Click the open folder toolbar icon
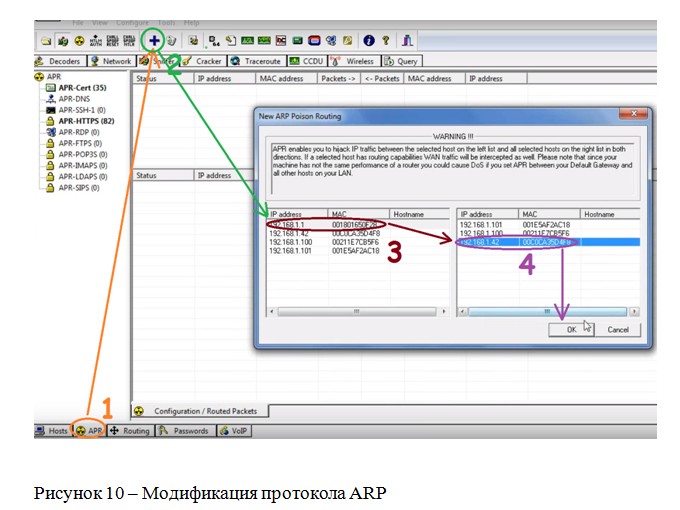The width and height of the screenshot is (680, 510). tap(46, 41)
